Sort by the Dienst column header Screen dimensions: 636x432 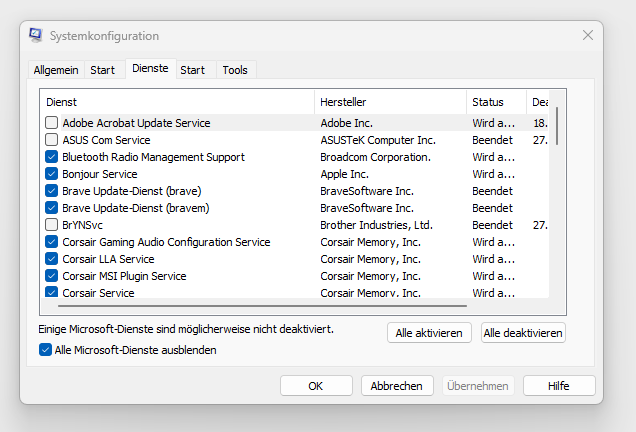177,102
